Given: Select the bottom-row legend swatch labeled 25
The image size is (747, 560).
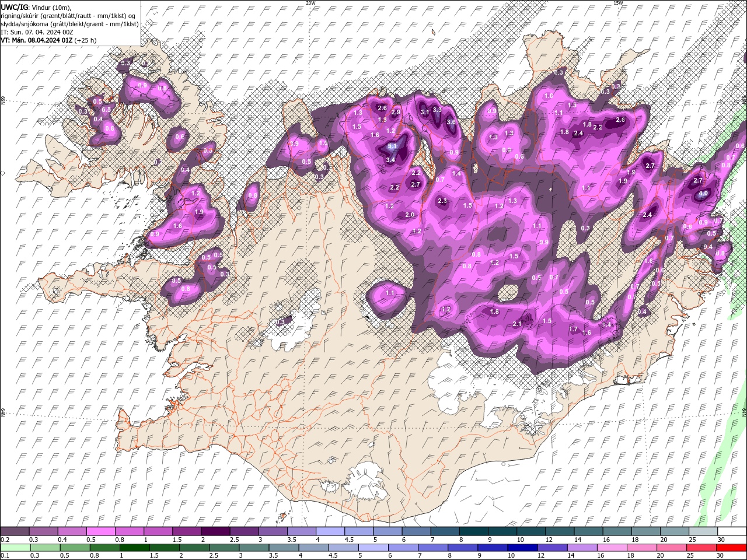Looking at the screenshot, I should click(701, 548).
